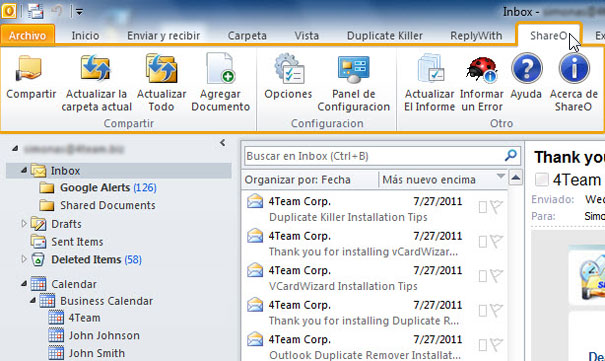Click Más nuevo encima sort button
This screenshot has width=605, height=361.
(x=429, y=180)
